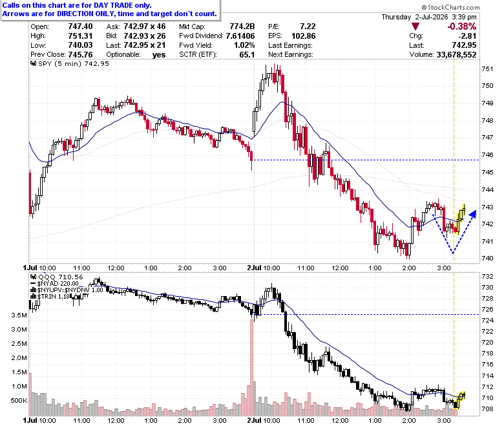
Task: Click the 732 label on QQQ price axis
Action: tap(487, 277)
